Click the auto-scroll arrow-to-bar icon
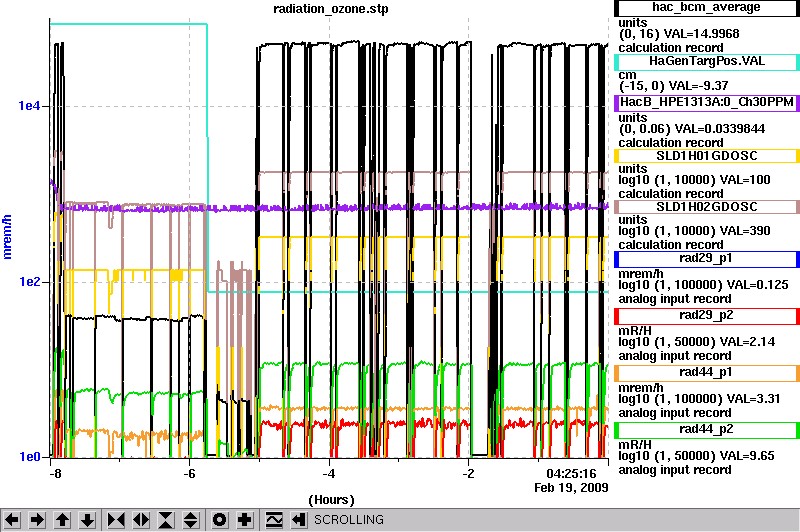Image resolution: width=800 pixels, height=532 pixels. 299,520
